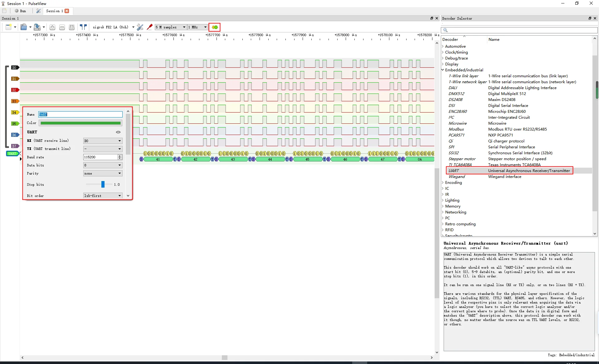The image size is (599, 364).
Task: Click the UART decoder trace label
Action: coord(12,153)
